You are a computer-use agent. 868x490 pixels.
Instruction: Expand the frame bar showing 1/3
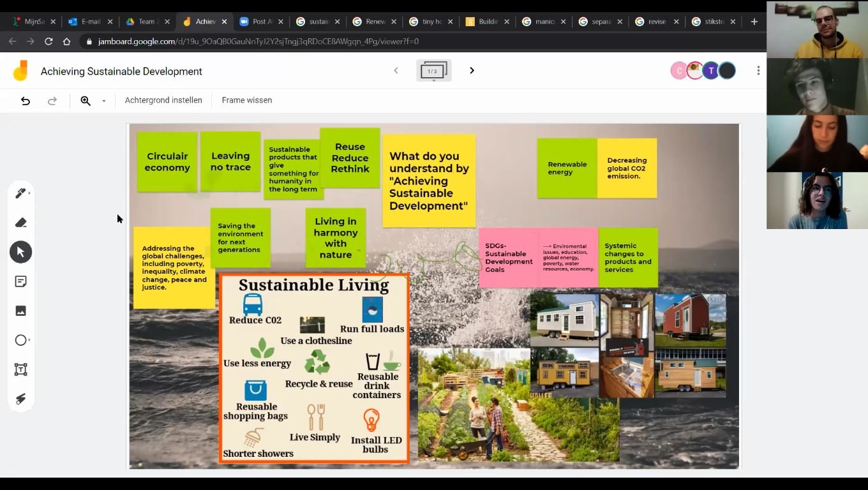coord(433,71)
